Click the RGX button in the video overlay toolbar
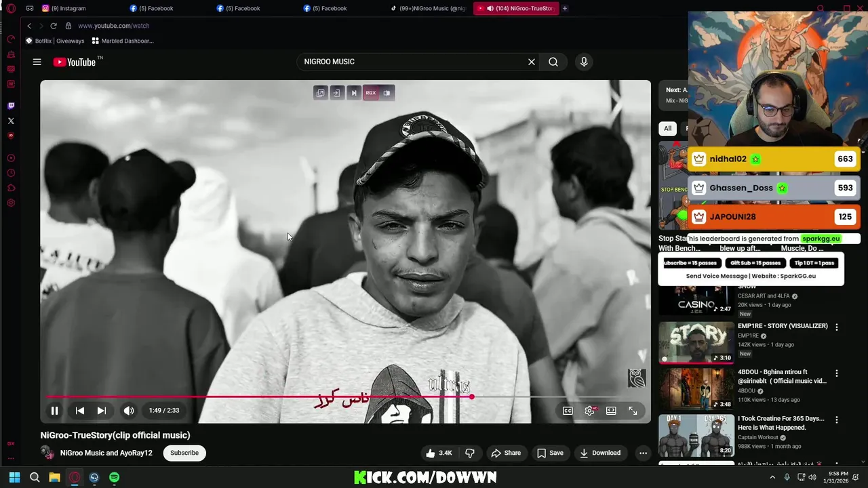The image size is (868, 488). point(370,93)
